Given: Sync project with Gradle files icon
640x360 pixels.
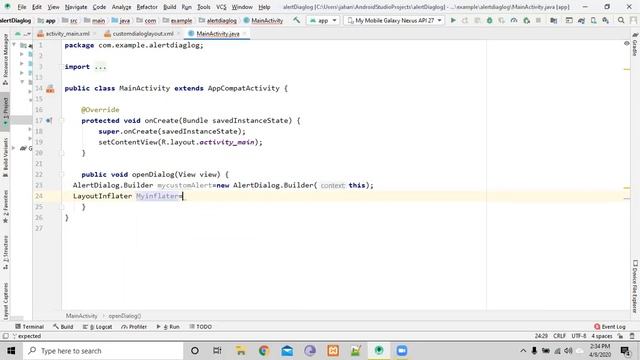Looking at the screenshot, I should (581, 20).
